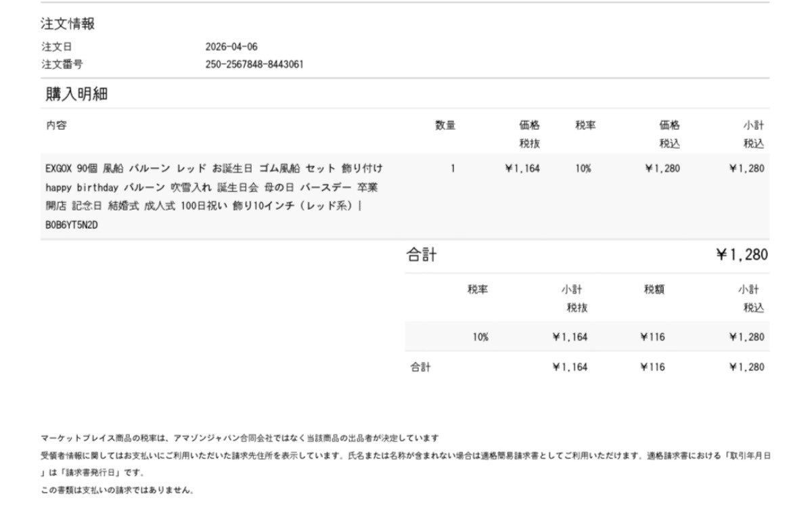812x519 pixels.
Task: Click ¥1,164 price in the product row
Action: (522, 168)
